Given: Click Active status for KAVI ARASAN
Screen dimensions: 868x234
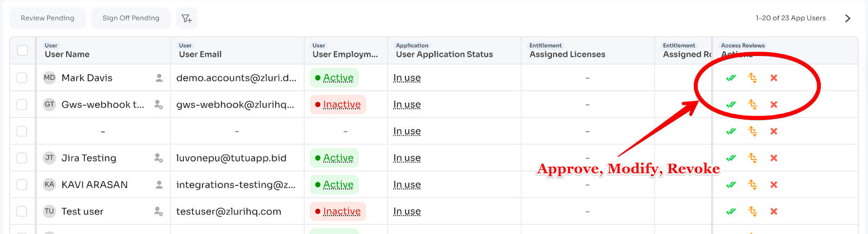Looking at the screenshot, I should click(334, 185).
